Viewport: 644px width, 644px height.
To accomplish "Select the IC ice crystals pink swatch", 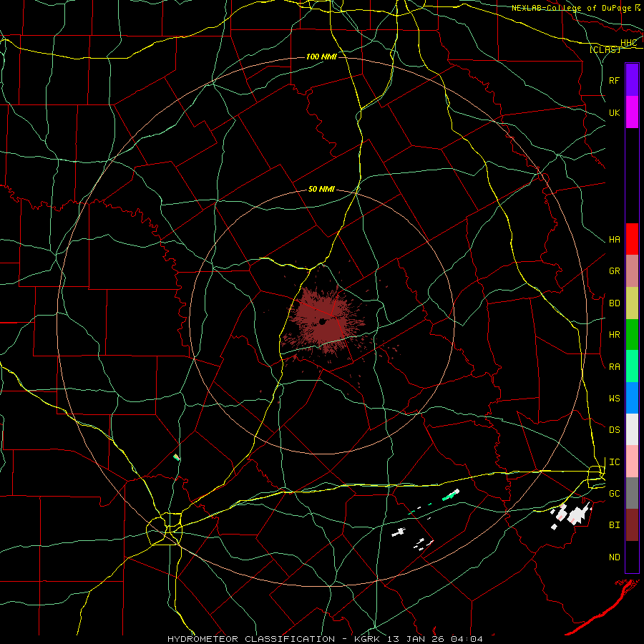I will coord(632,462).
